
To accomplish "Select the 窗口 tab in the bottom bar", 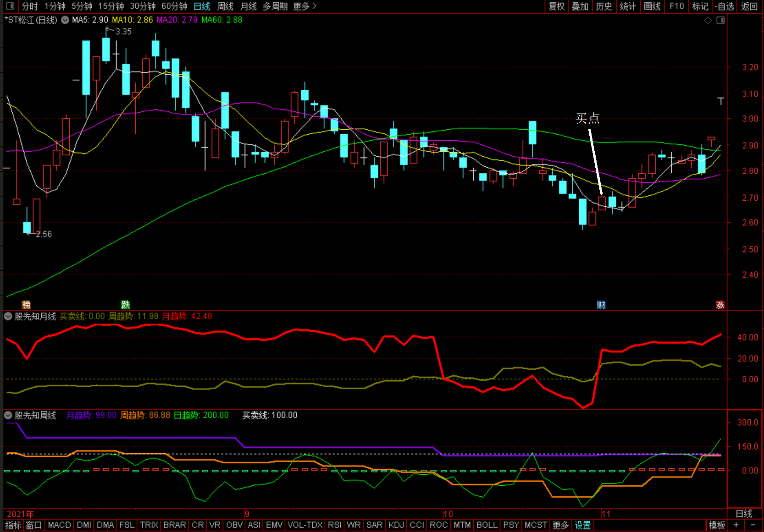I will [x=34, y=525].
